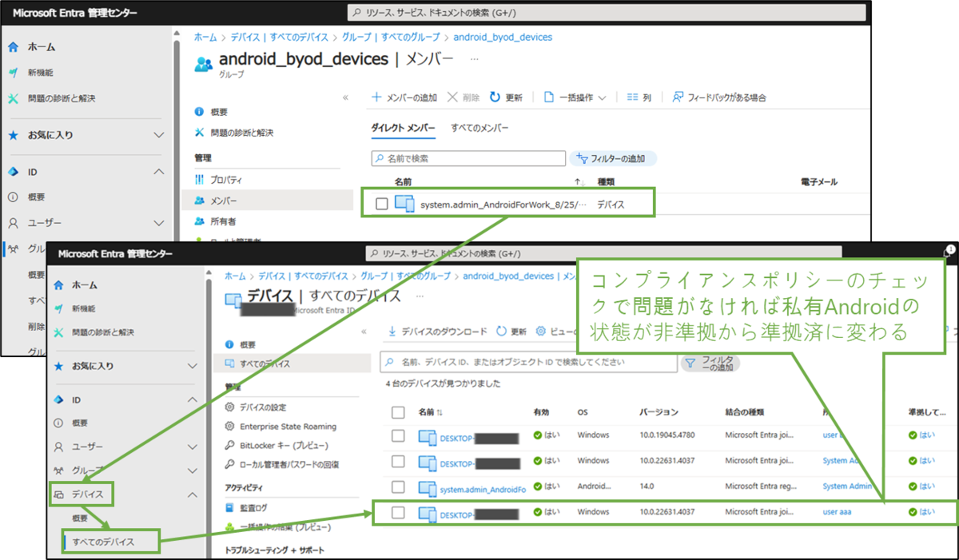This screenshot has width=959, height=560.
Task: Click the 新機能 icon in the front window sidebar
Action: [x=58, y=308]
